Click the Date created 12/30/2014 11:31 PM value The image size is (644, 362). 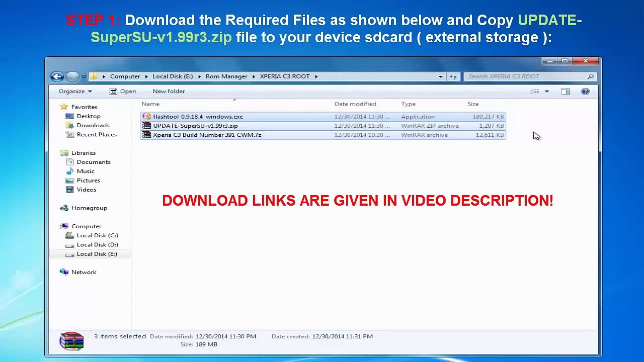coord(342,336)
